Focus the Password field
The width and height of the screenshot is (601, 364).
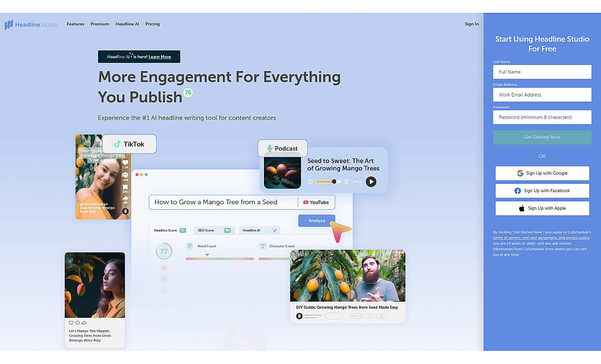pyautogui.click(x=542, y=117)
